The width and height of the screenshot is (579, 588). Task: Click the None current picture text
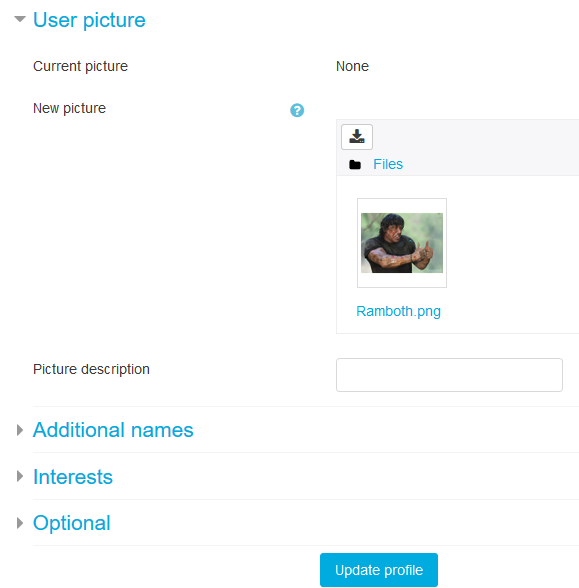click(x=352, y=66)
